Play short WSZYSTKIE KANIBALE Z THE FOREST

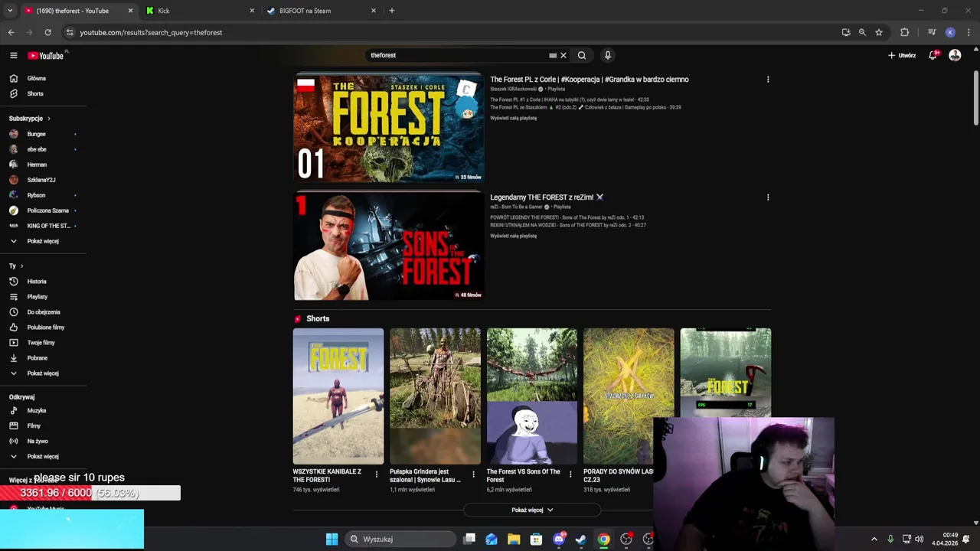coord(338,396)
